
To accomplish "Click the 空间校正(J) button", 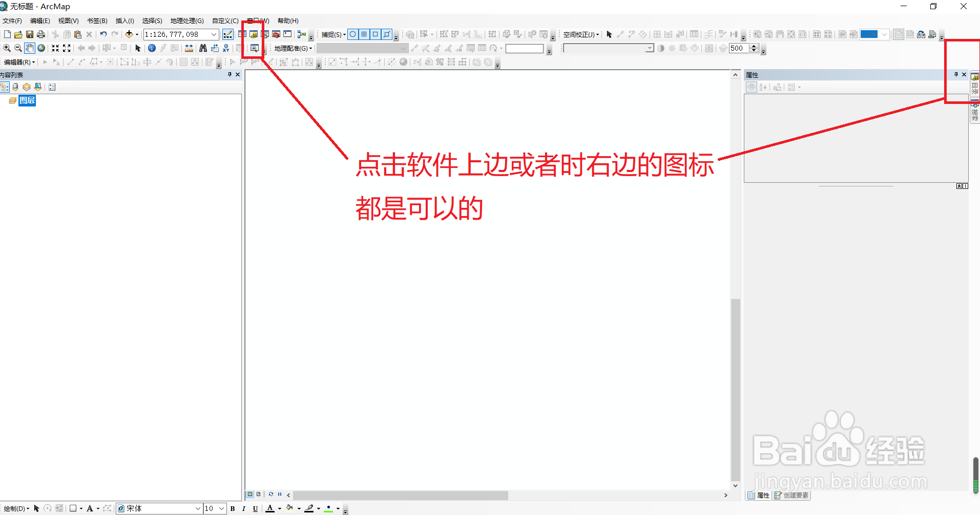I will 579,34.
